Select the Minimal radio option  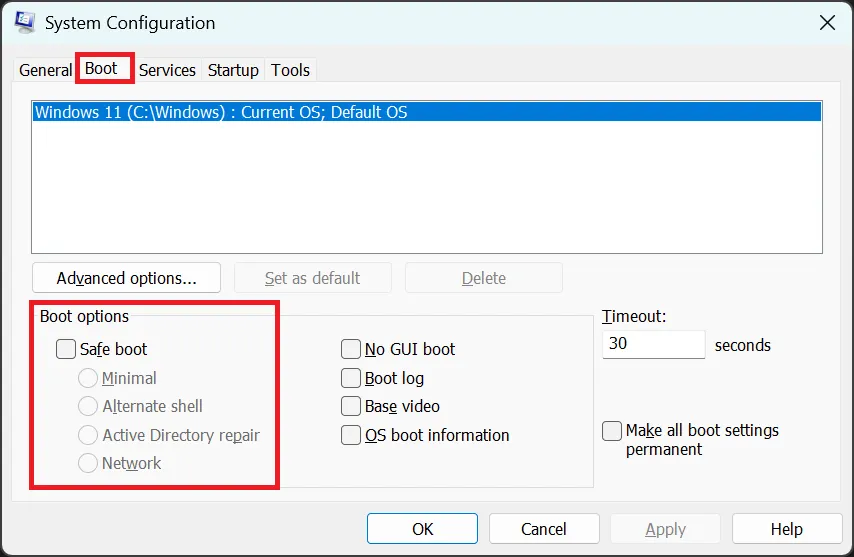pos(88,378)
